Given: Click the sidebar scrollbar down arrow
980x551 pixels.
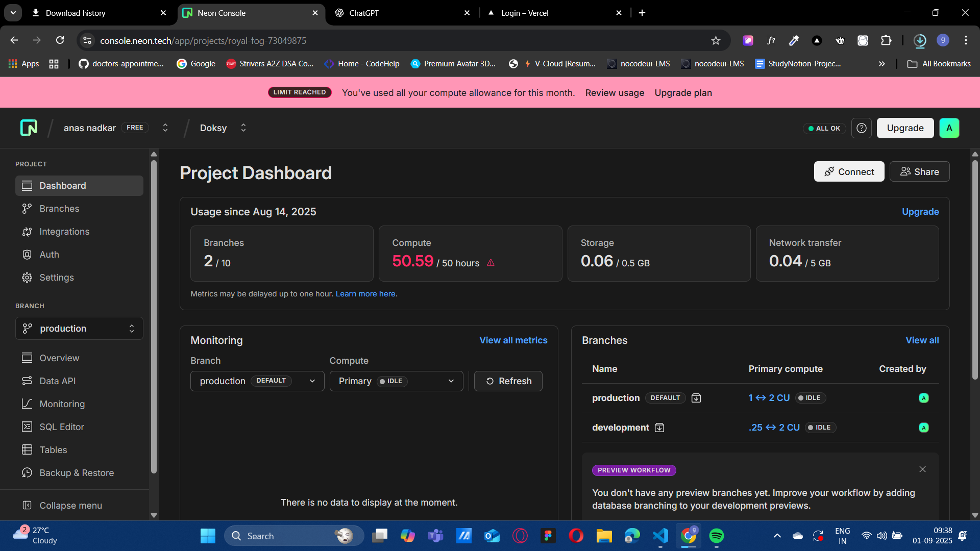Looking at the screenshot, I should click(154, 515).
